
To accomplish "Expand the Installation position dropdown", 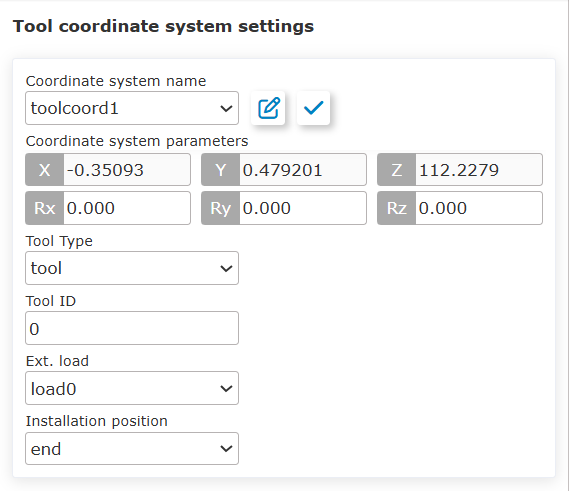I will [x=132, y=448].
